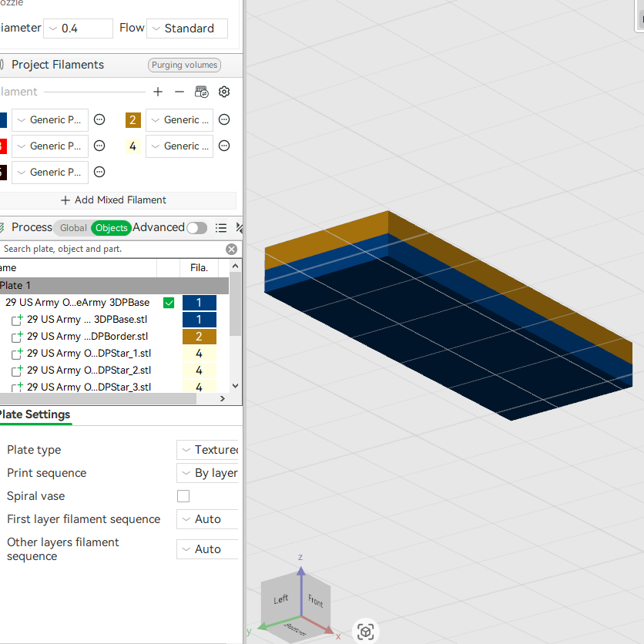Open edit menu for filament 2
The image size is (644, 644).
(x=224, y=119)
